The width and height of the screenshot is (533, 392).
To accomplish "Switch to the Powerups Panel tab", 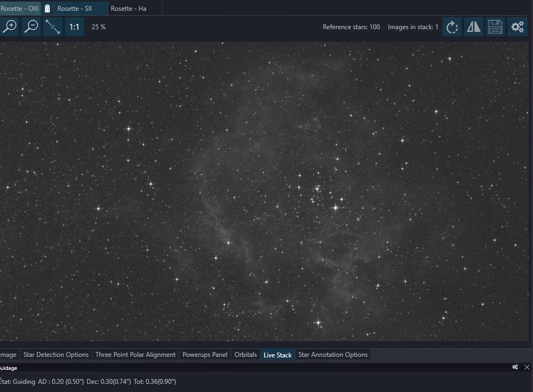I will (x=205, y=355).
